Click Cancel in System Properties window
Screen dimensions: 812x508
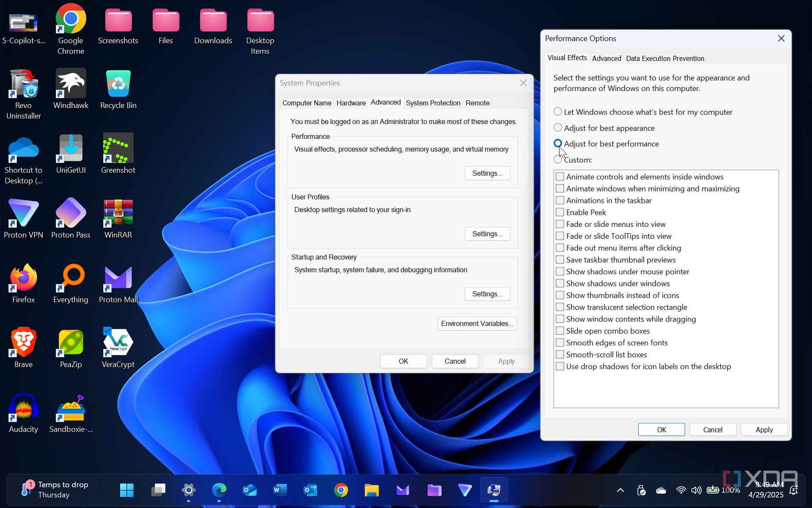pos(455,361)
